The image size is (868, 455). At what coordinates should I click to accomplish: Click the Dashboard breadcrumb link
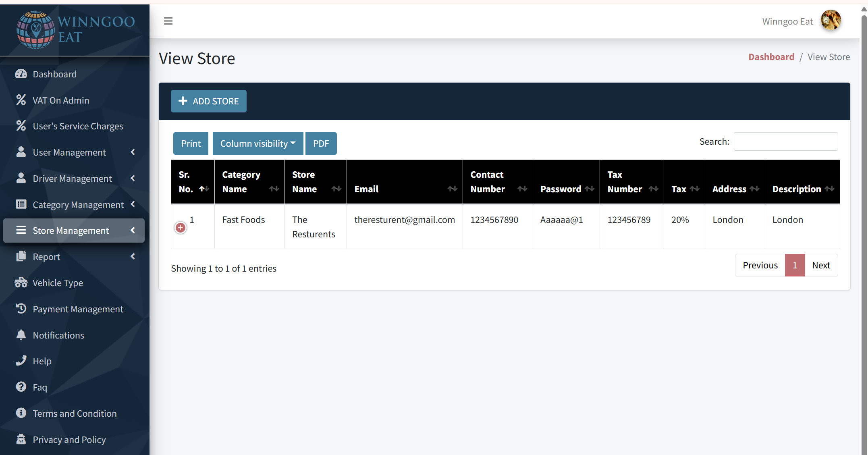coord(771,57)
